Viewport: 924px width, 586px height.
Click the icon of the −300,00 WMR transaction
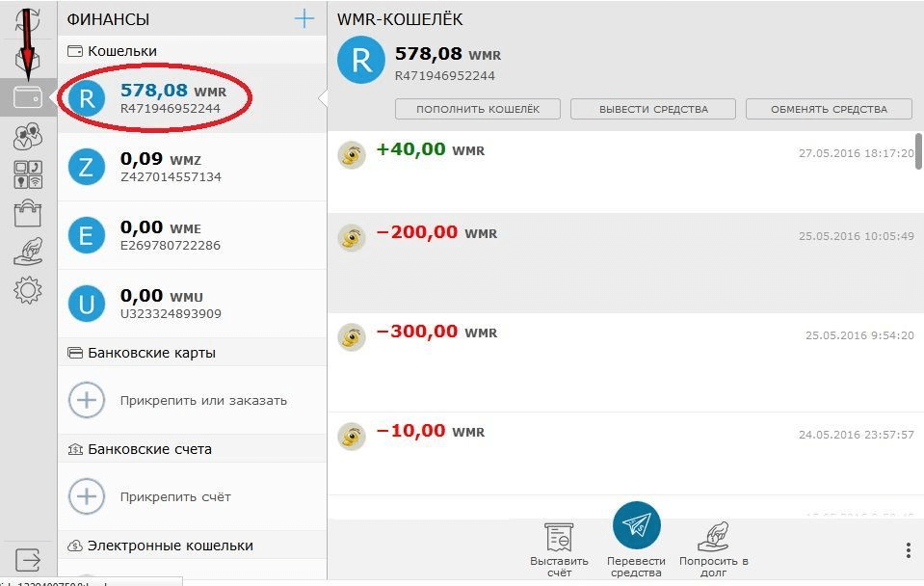click(352, 337)
